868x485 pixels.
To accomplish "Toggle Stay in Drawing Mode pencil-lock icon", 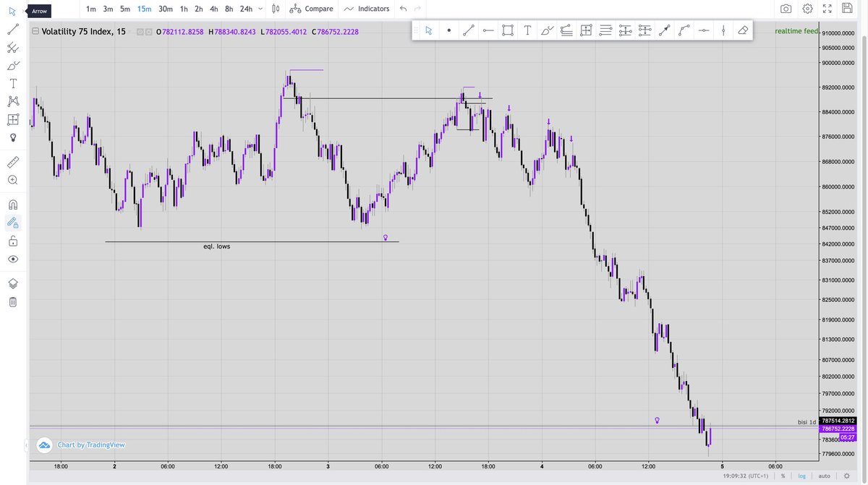I will (x=12, y=223).
